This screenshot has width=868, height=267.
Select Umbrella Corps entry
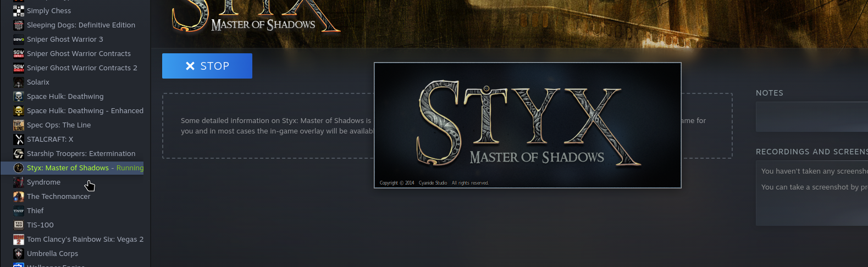(72, 253)
